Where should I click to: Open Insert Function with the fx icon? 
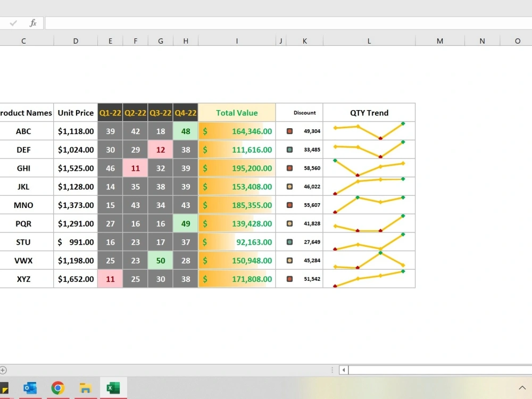point(32,22)
